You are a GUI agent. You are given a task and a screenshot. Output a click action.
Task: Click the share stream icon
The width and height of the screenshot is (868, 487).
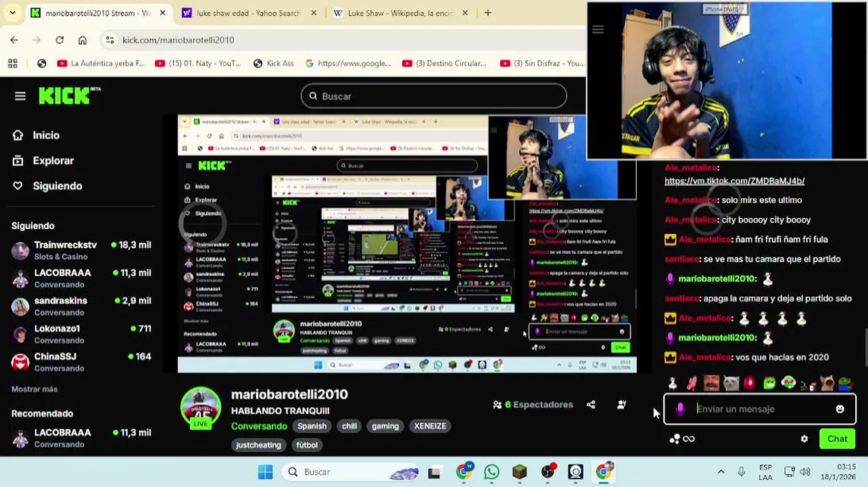pos(592,404)
